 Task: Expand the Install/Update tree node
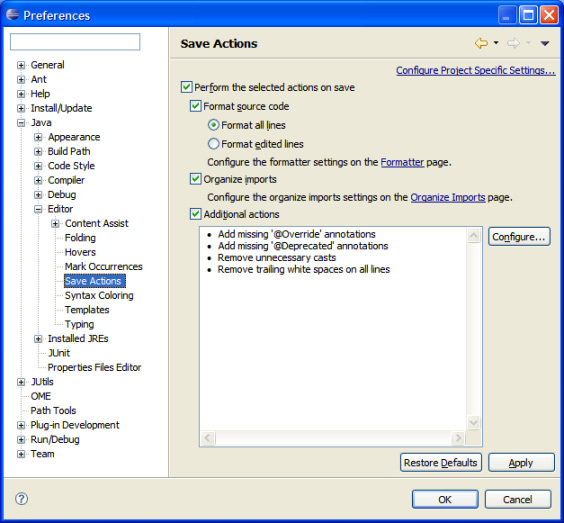(x=21, y=108)
